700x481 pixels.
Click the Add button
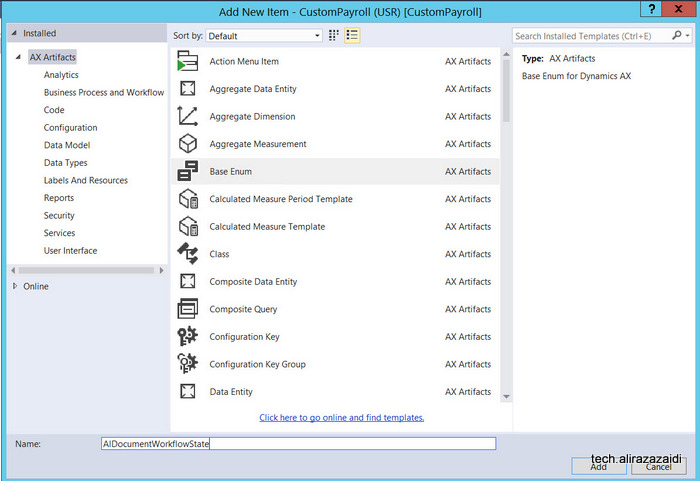(599, 467)
